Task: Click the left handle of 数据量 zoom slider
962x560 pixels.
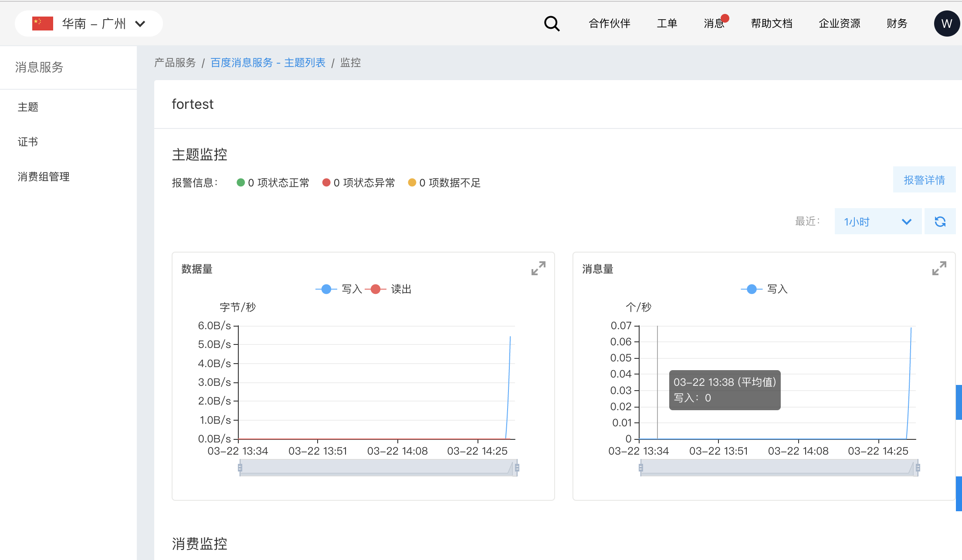Action: pyautogui.click(x=240, y=468)
